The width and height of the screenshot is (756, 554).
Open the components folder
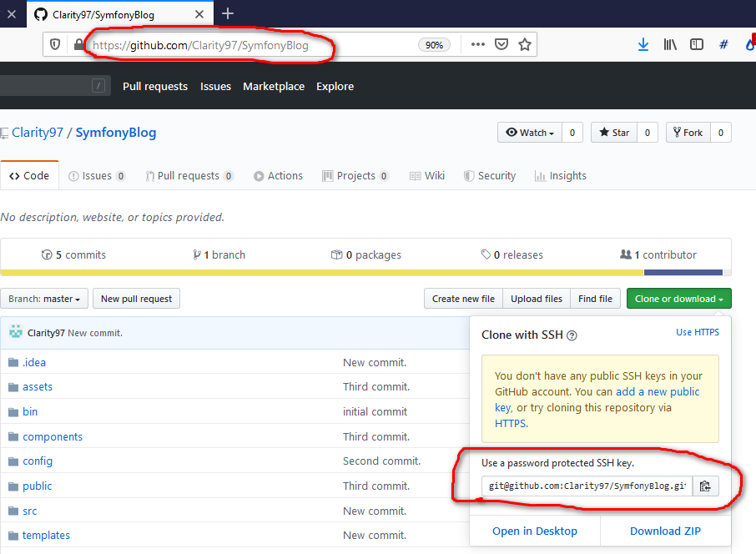click(x=53, y=437)
